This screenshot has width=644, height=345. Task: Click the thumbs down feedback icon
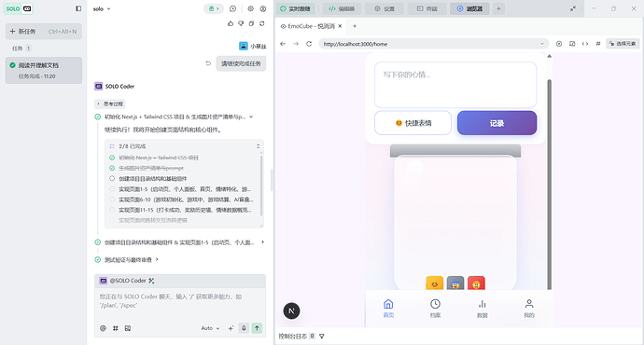241,24
